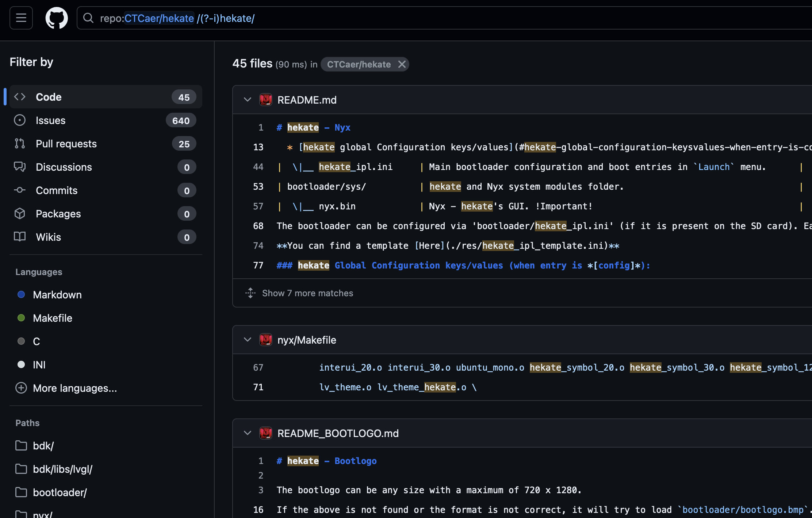This screenshot has height=518, width=812.
Task: Switch to Discussions results
Action: [x=106, y=167]
